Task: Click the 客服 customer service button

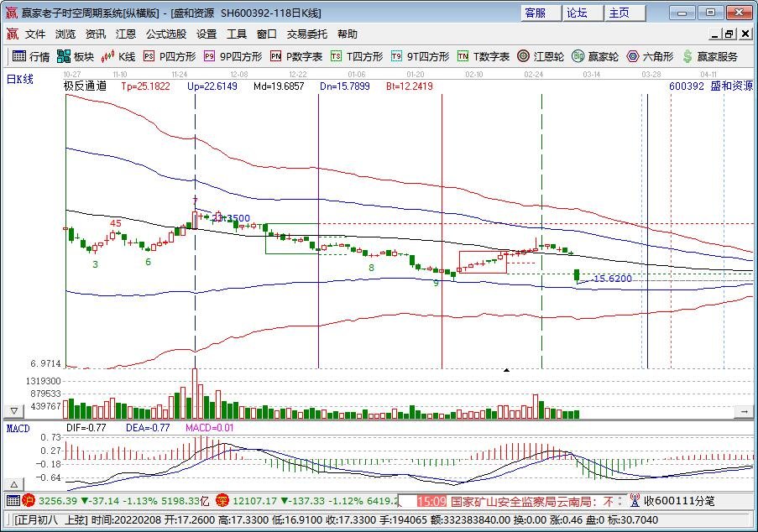Action: click(541, 13)
